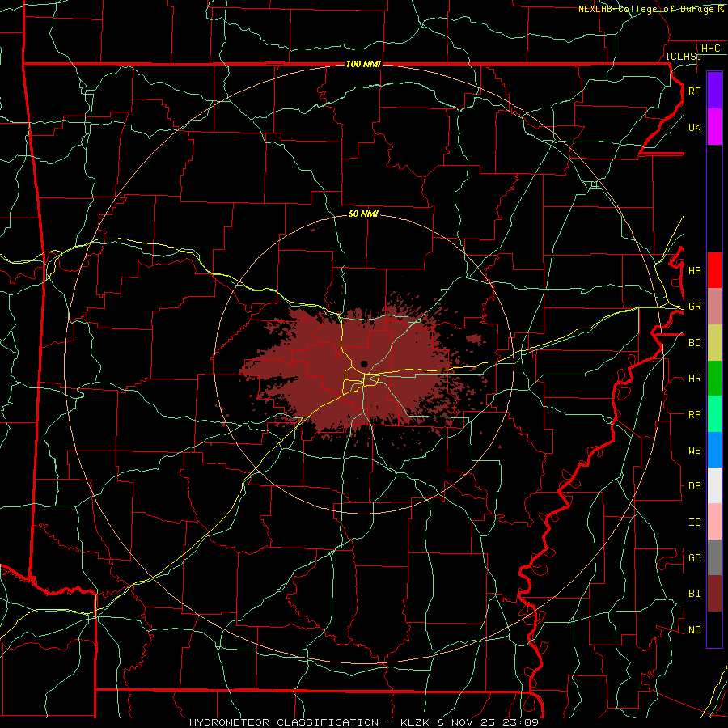Click the RF purple legend color swatch
The width and height of the screenshot is (728, 728).
tap(714, 91)
